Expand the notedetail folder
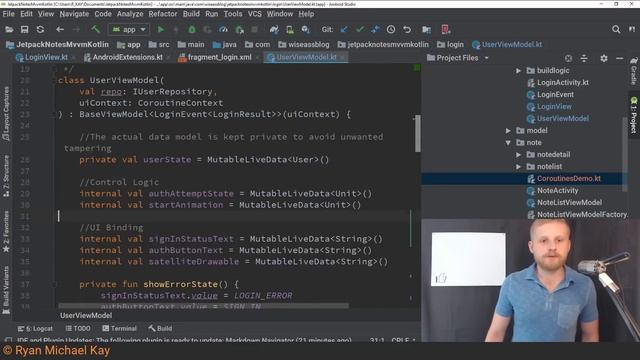The image size is (640, 360). pos(518,155)
